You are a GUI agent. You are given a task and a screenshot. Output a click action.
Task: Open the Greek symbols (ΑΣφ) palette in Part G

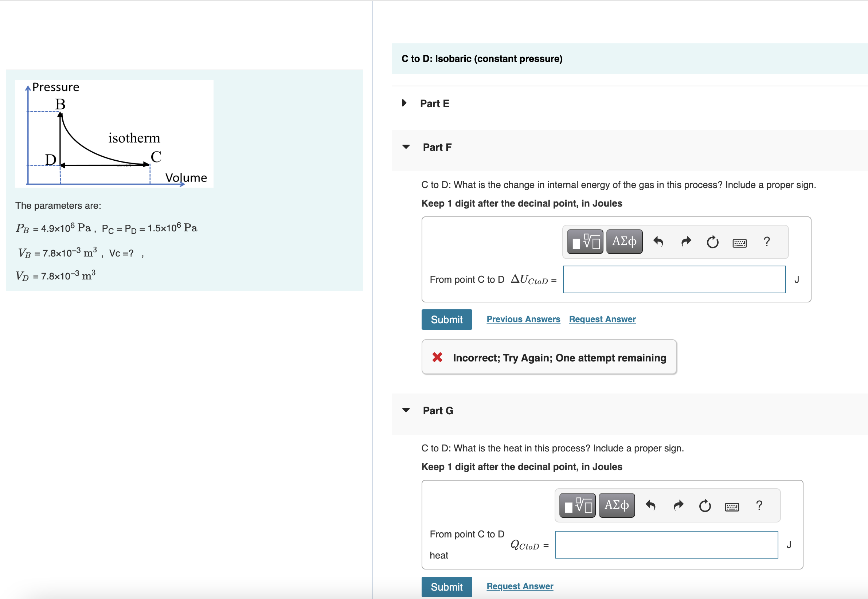(x=616, y=505)
